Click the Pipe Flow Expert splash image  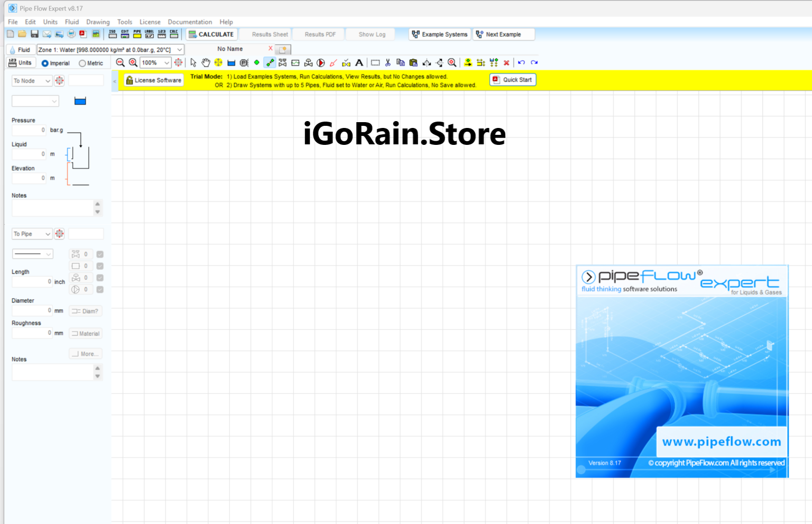[x=682, y=371]
